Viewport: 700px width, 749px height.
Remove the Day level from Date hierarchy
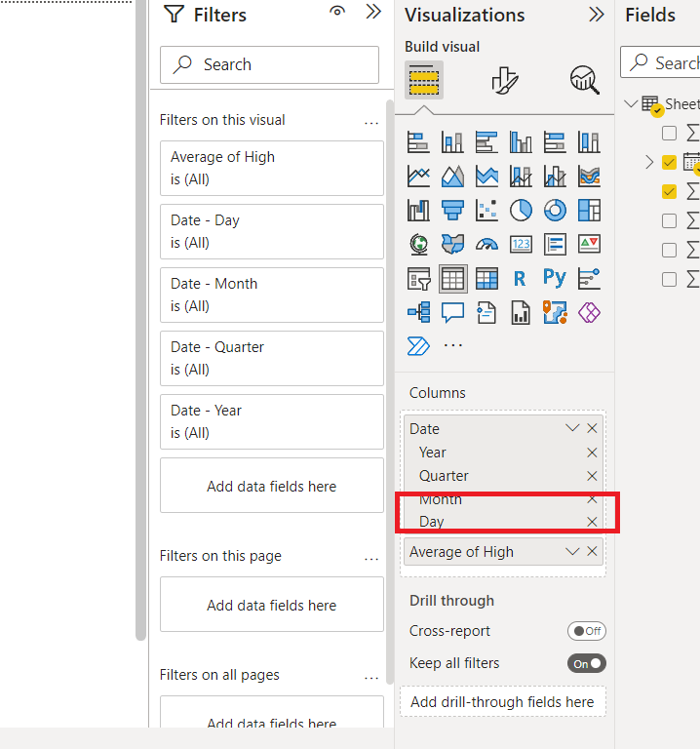pyautogui.click(x=592, y=522)
